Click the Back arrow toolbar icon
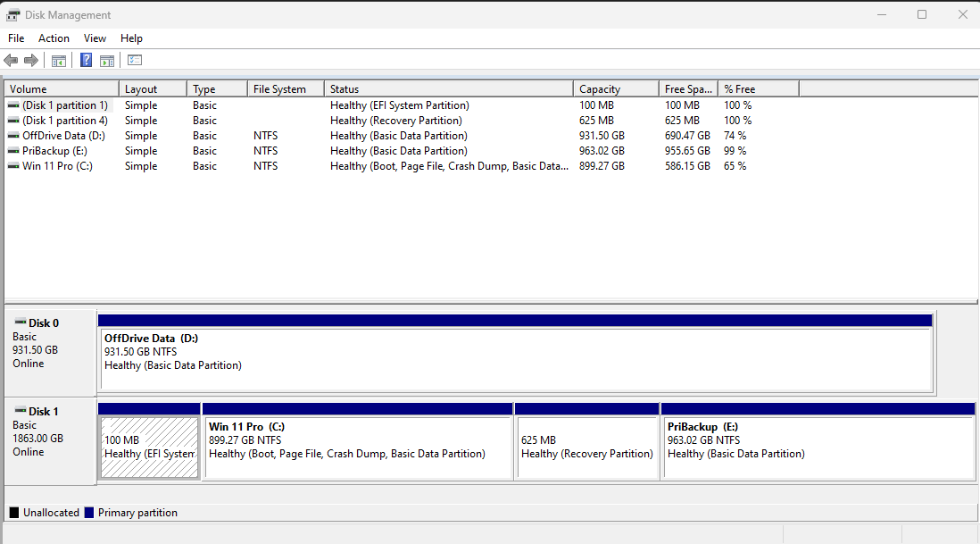The height and width of the screenshot is (544, 980). coord(11,60)
